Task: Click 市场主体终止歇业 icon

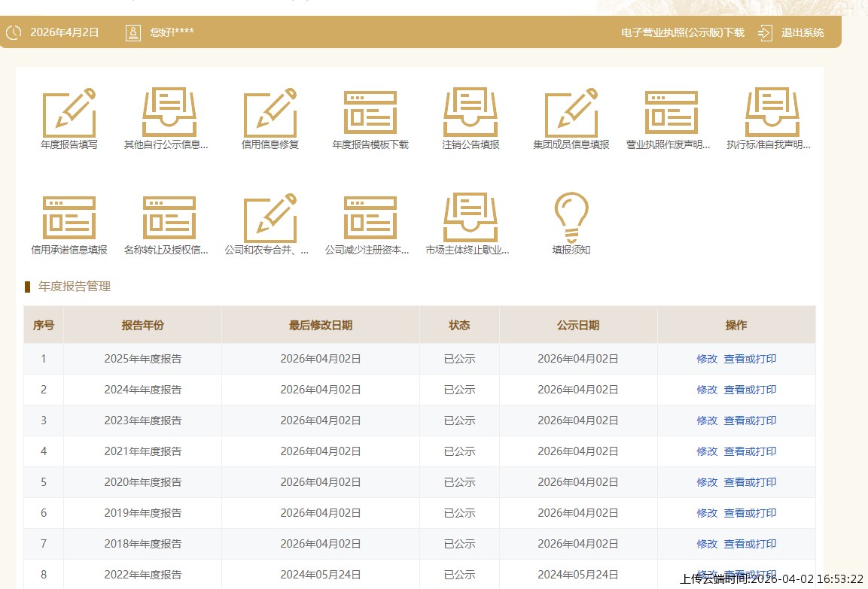Action: [x=471, y=218]
